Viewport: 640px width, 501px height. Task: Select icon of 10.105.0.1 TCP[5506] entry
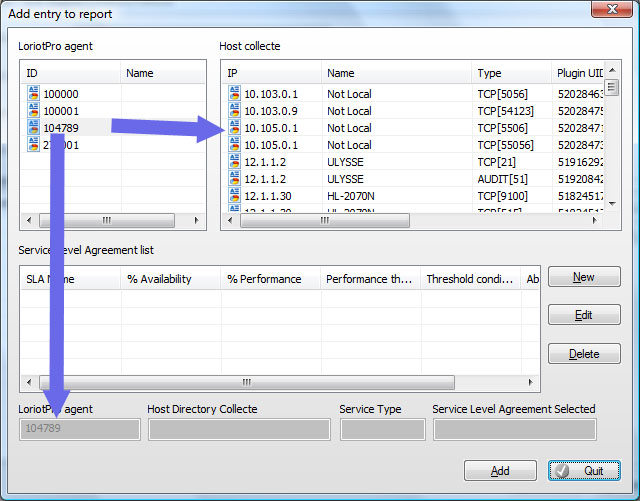click(233, 128)
